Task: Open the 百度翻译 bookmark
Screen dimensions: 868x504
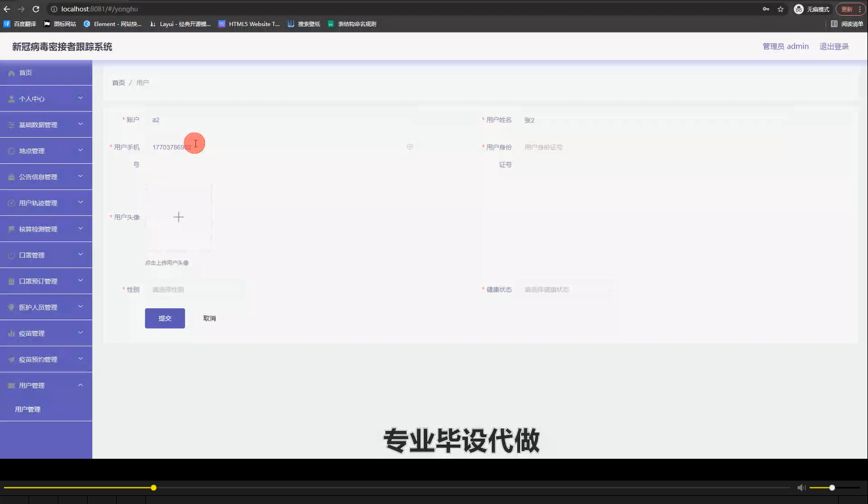Action: (20, 24)
